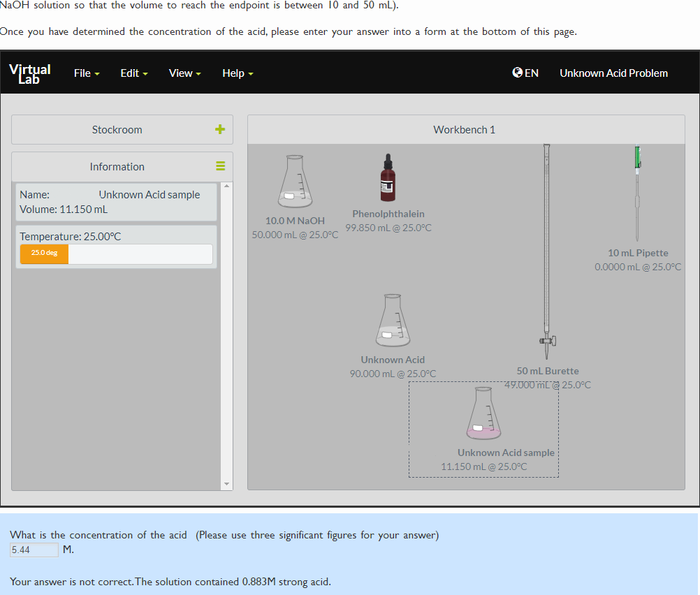Click the orange 25.0 deg temperature bar

(x=44, y=254)
